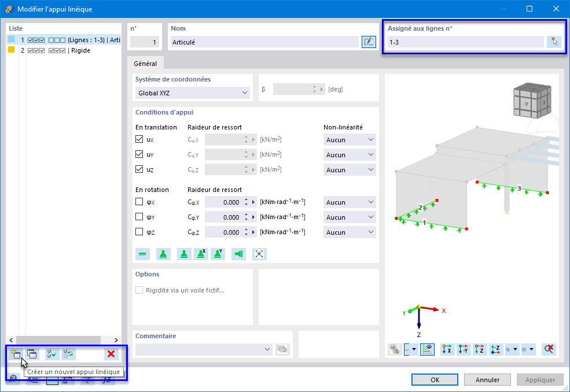Screen dimensions: 570x392
Task: Set the preview to view in X direction
Action: (447, 349)
